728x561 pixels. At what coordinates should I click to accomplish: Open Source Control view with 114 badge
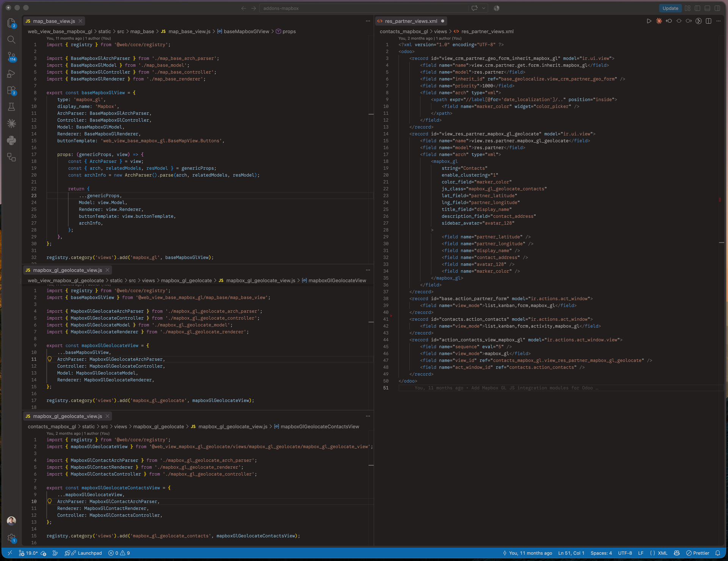point(11,57)
